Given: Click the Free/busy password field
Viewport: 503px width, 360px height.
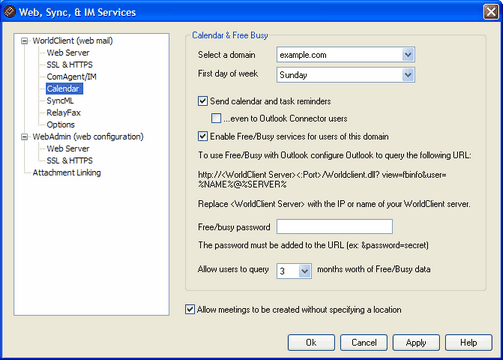Looking at the screenshot, I should (x=335, y=227).
